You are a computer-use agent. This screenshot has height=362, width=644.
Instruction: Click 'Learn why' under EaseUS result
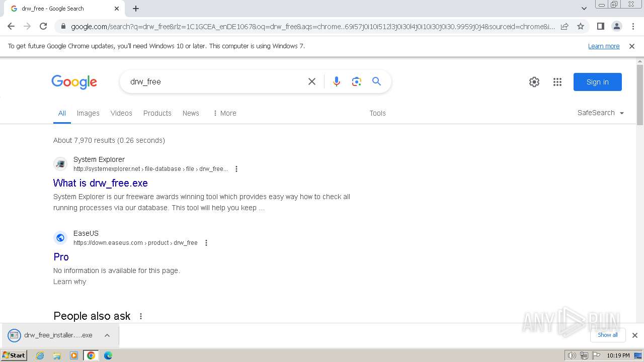(70, 282)
